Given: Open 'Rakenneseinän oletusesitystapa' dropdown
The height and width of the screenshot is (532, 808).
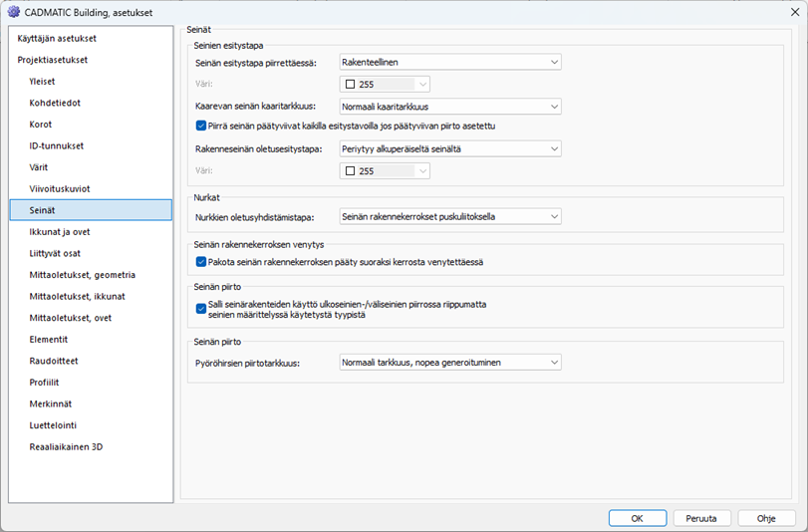Looking at the screenshot, I should click(x=450, y=148).
